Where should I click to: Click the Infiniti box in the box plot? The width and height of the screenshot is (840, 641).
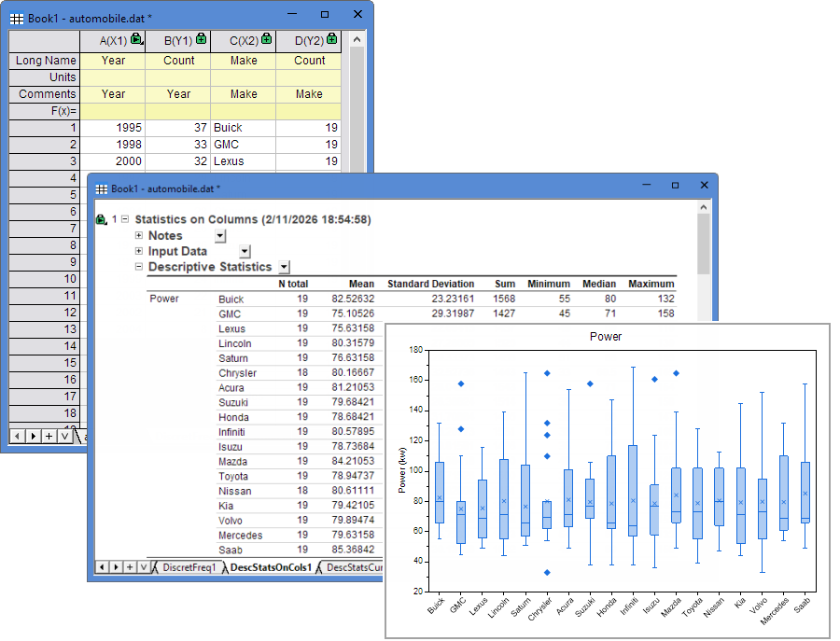[633, 491]
